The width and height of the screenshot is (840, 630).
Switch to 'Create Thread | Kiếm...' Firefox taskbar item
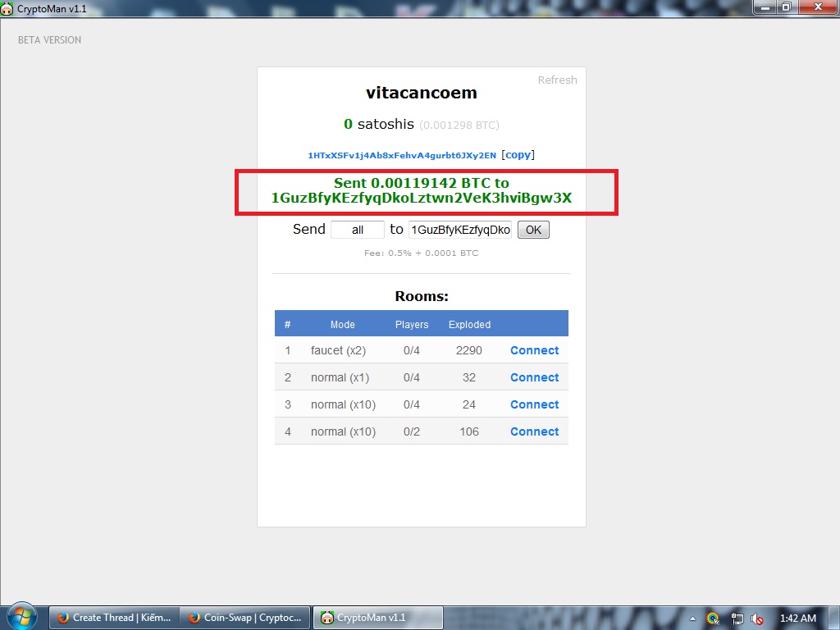114,618
